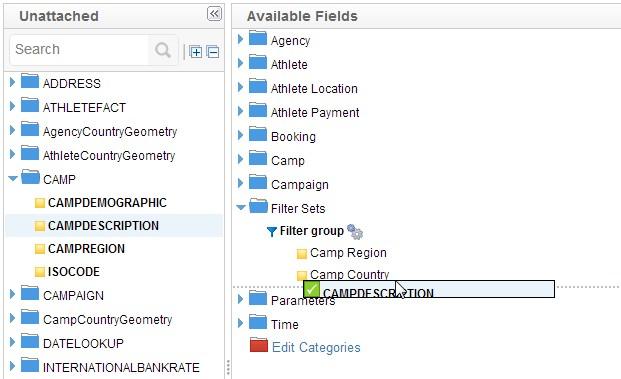Expand the Athlete Payment category
The image size is (621, 379).
click(240, 111)
